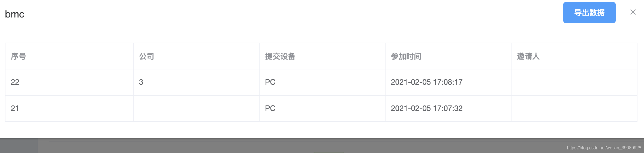This screenshot has width=644, height=153.
Task: Click the empty 邀请人 cell in row 22
Action: point(574,82)
